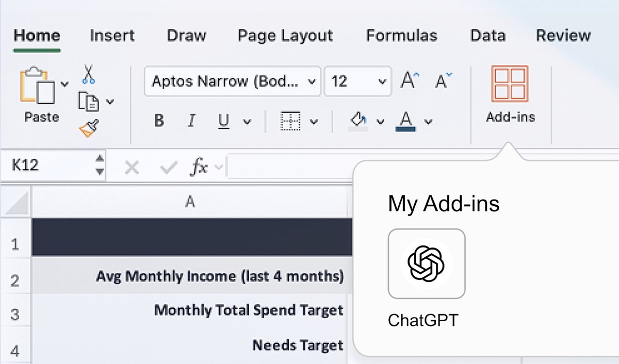
Task: Select the Format Painter brush
Action: click(x=89, y=128)
